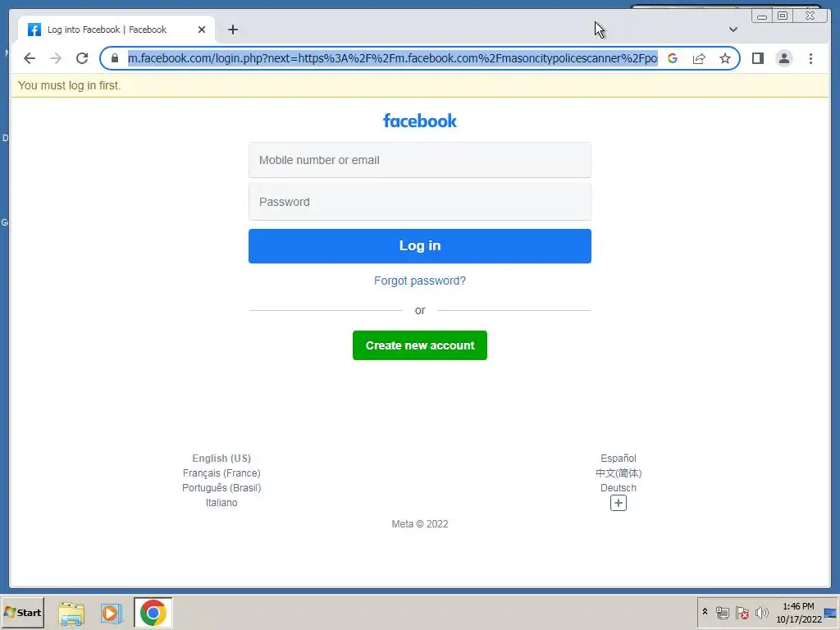Switch language to Português (Brasil)
Screen dimensions: 840x630
(x=221, y=488)
